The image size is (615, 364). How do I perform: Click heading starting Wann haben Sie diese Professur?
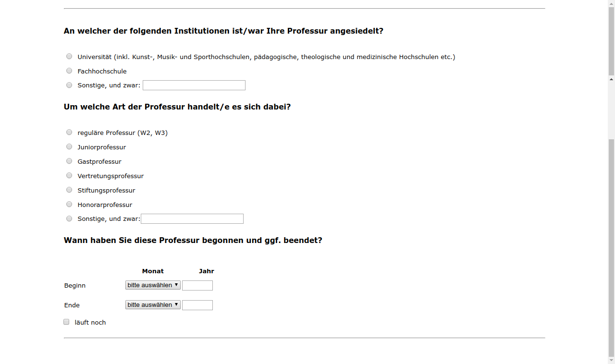[193, 241]
